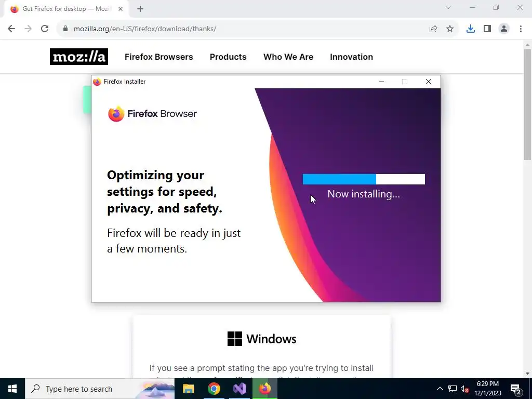Open the tab search chevron
This screenshot has height=399, width=532.
click(x=448, y=7)
